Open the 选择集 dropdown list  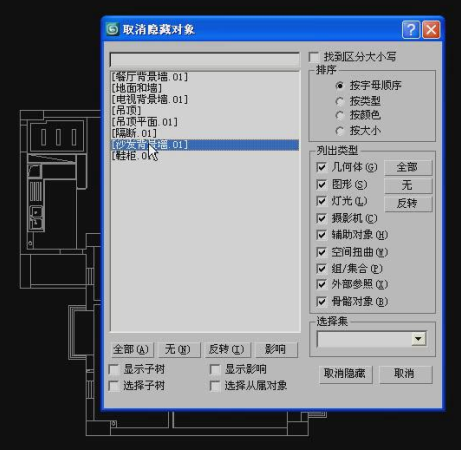tap(418, 339)
